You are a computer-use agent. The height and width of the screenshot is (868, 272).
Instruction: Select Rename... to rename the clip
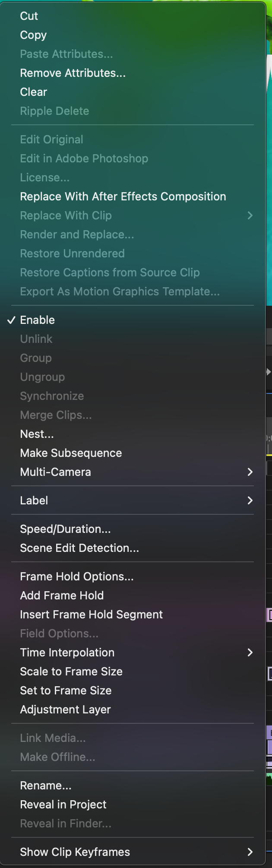click(45, 786)
